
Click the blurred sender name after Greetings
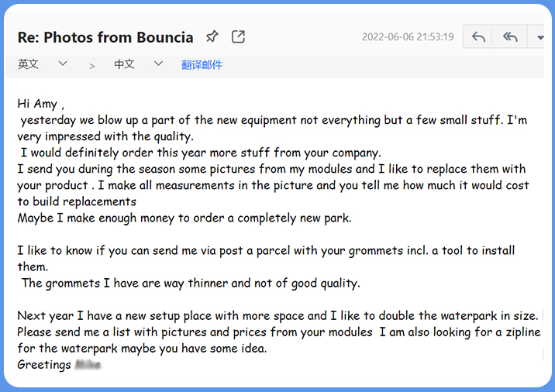click(88, 364)
